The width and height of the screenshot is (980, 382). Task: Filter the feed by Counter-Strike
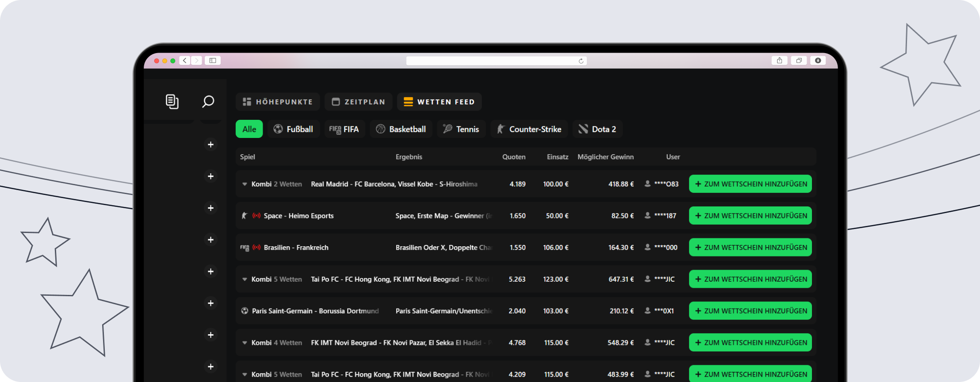(x=529, y=129)
